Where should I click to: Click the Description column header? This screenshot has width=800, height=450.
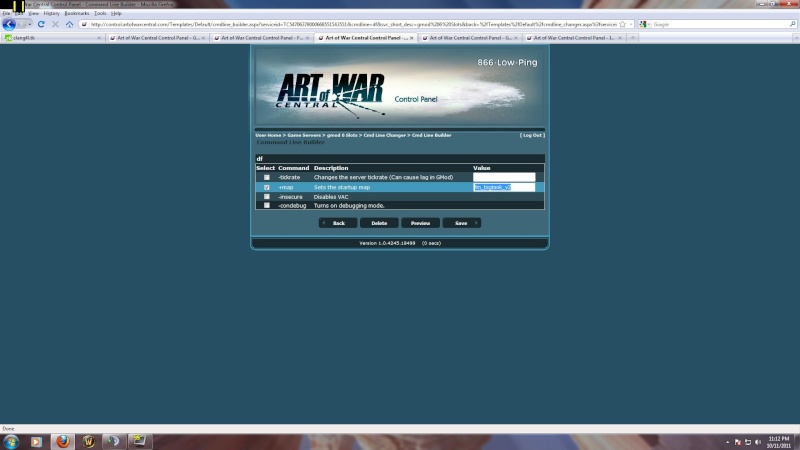click(x=331, y=168)
